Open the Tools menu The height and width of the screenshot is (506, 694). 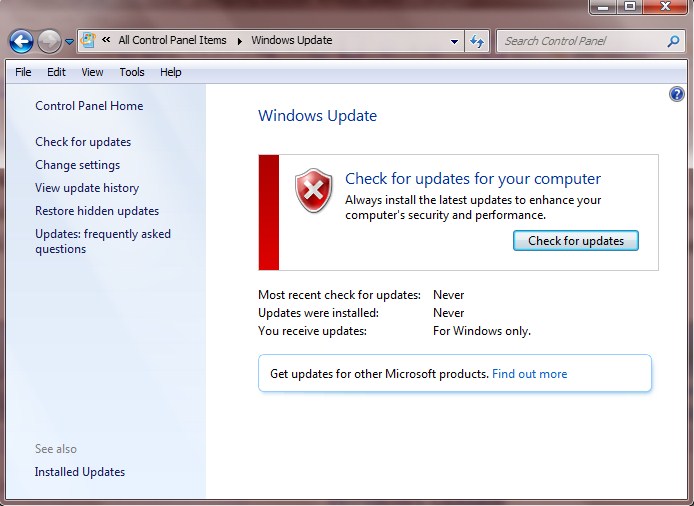point(132,72)
